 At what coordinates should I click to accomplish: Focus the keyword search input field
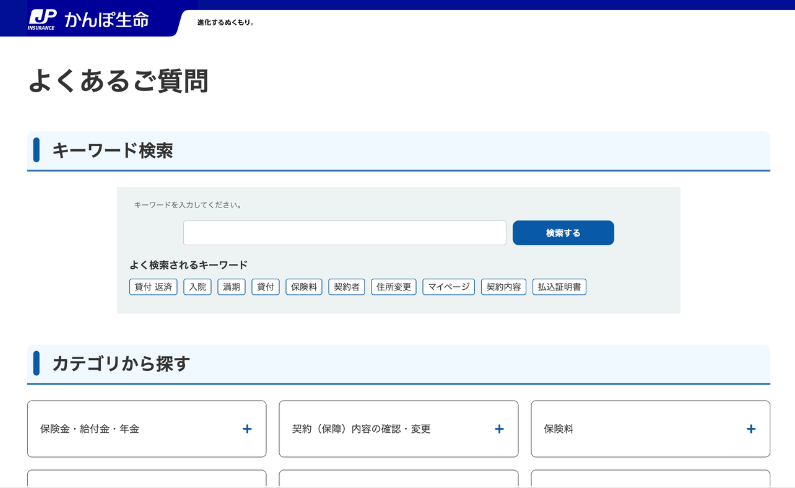click(x=345, y=233)
